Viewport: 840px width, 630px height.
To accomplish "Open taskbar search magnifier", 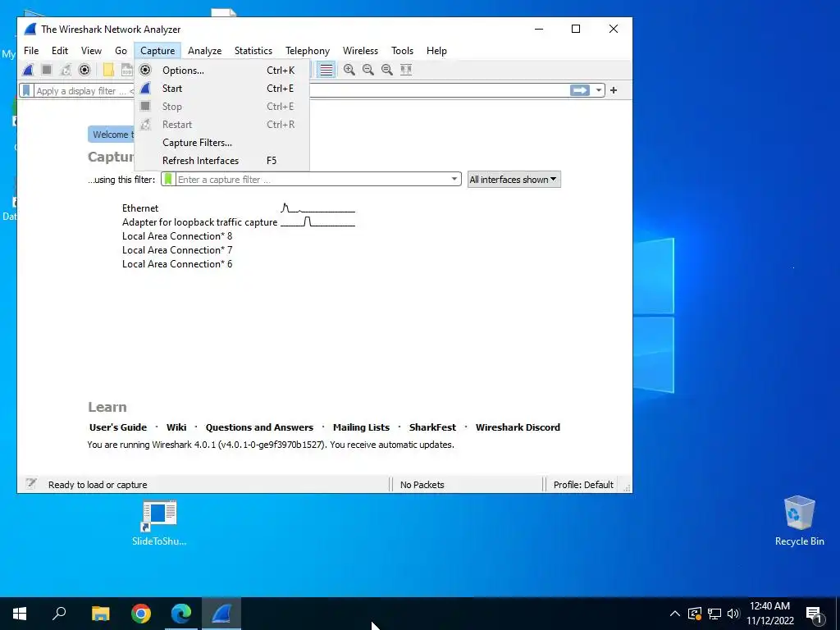I will (x=59, y=614).
